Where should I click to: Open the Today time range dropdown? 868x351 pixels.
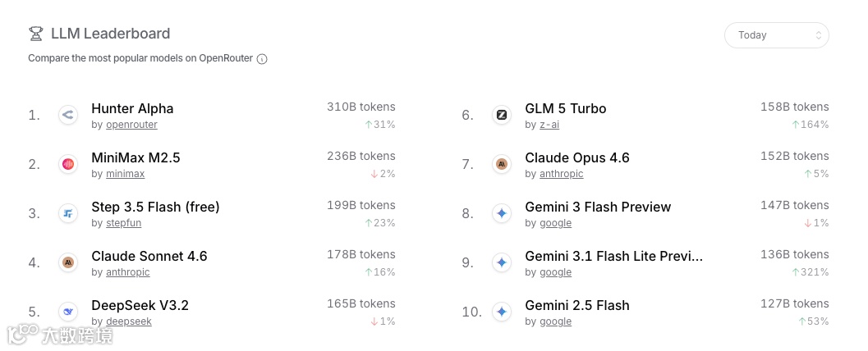point(776,35)
